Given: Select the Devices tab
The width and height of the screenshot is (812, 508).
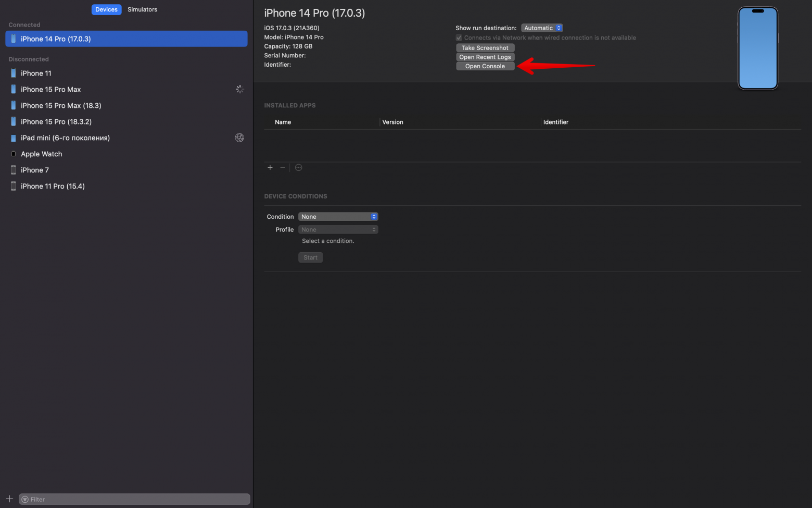Looking at the screenshot, I should point(106,9).
